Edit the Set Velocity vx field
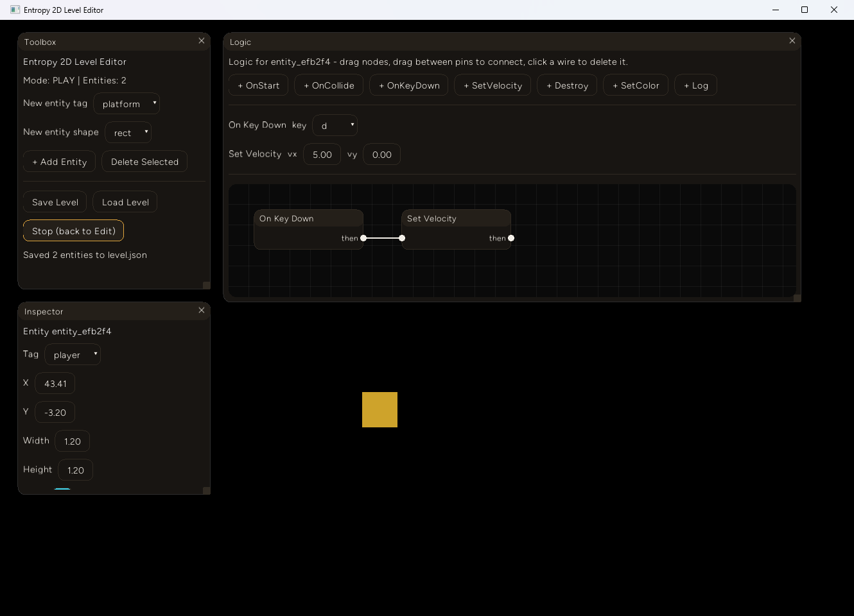 (322, 155)
